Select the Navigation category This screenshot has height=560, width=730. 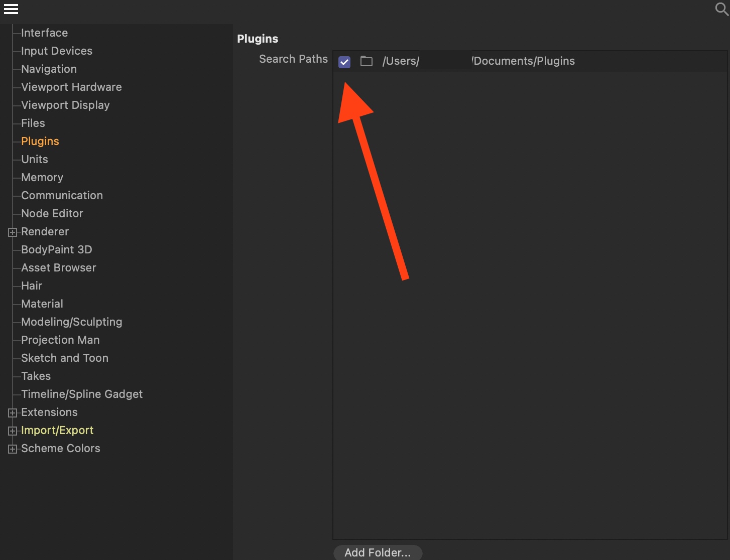(49, 69)
